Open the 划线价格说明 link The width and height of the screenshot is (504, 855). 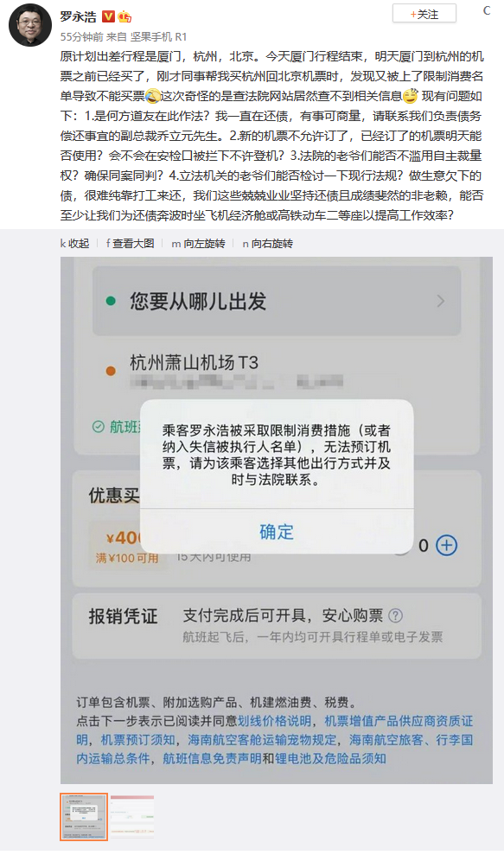tap(274, 721)
